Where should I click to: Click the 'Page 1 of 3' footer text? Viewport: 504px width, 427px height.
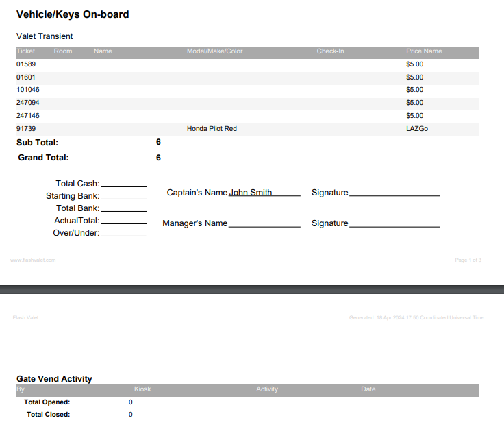468,260
